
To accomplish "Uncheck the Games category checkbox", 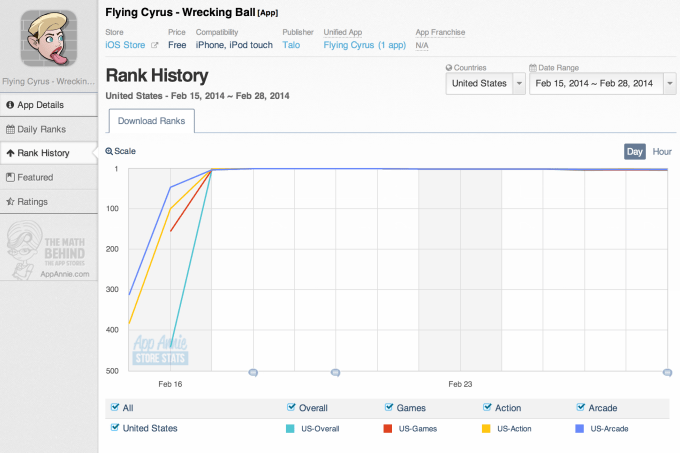I will (x=389, y=407).
